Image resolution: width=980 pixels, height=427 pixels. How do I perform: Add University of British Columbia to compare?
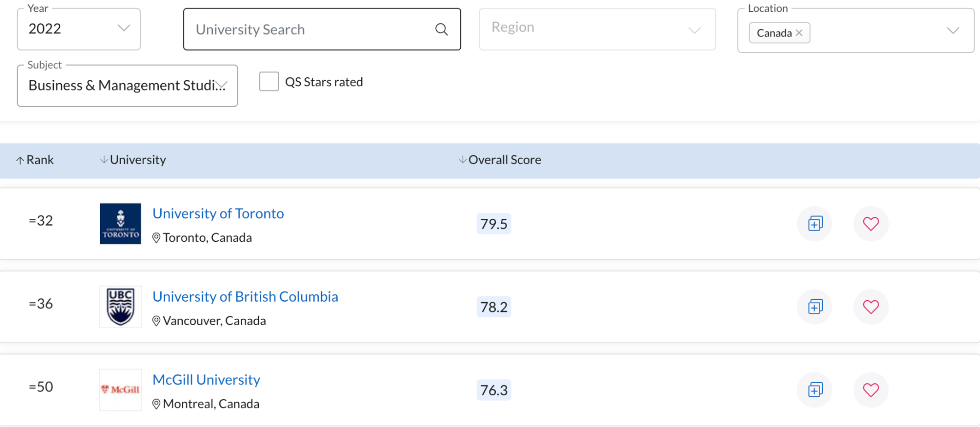[815, 307]
